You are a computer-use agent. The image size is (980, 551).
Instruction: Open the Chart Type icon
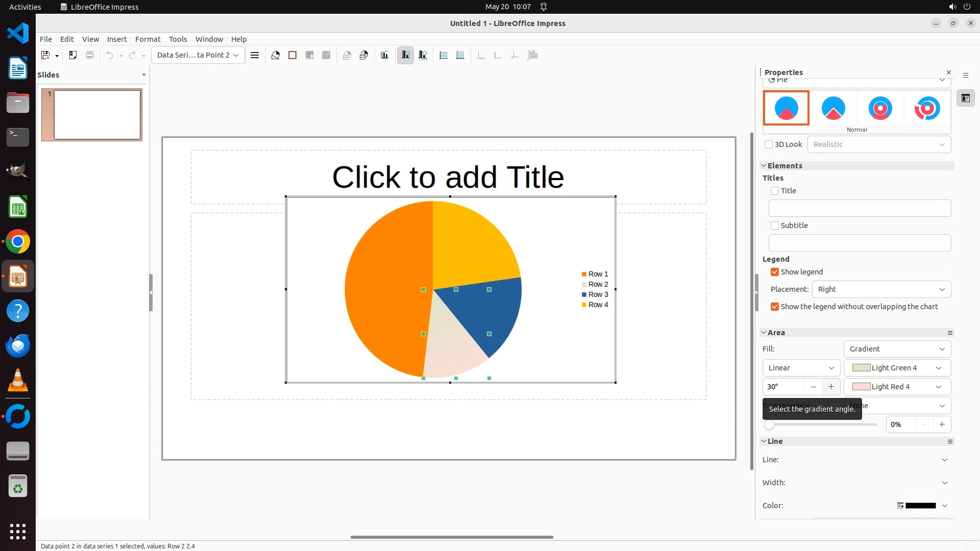point(276,55)
